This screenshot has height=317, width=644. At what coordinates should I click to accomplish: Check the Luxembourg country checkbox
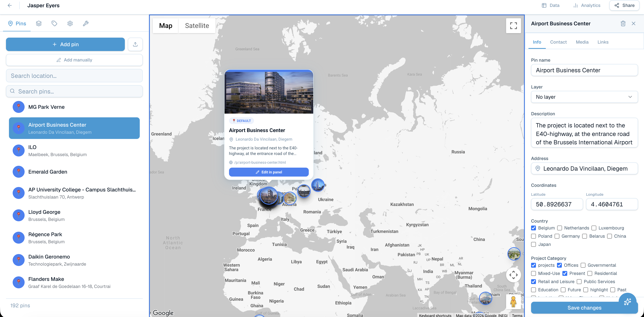tap(594, 228)
